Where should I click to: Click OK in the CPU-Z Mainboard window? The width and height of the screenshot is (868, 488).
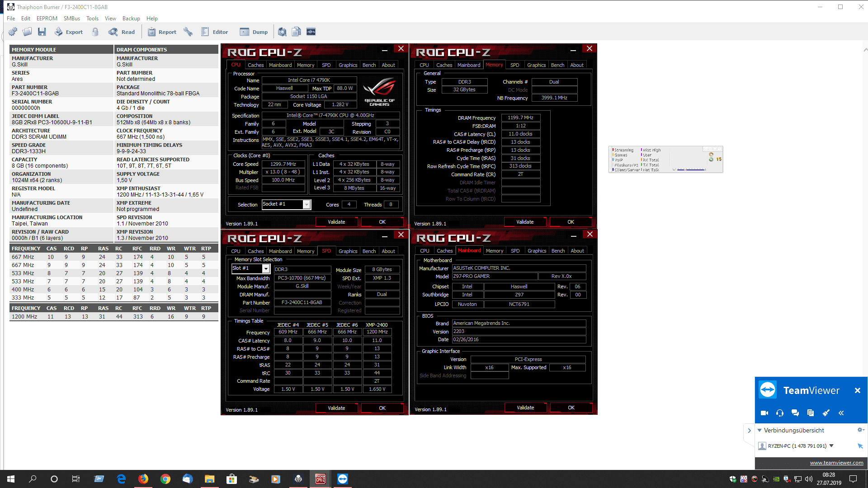(x=571, y=408)
